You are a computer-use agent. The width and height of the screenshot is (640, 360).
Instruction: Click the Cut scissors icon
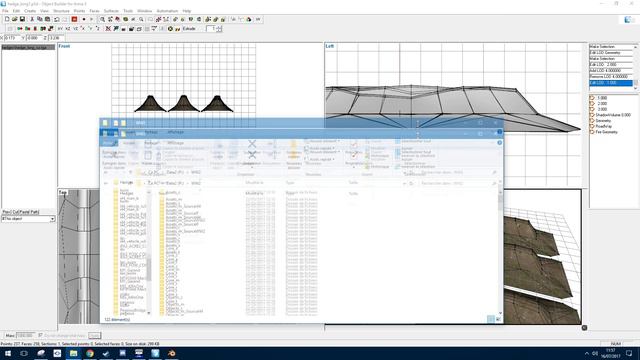point(32,19)
